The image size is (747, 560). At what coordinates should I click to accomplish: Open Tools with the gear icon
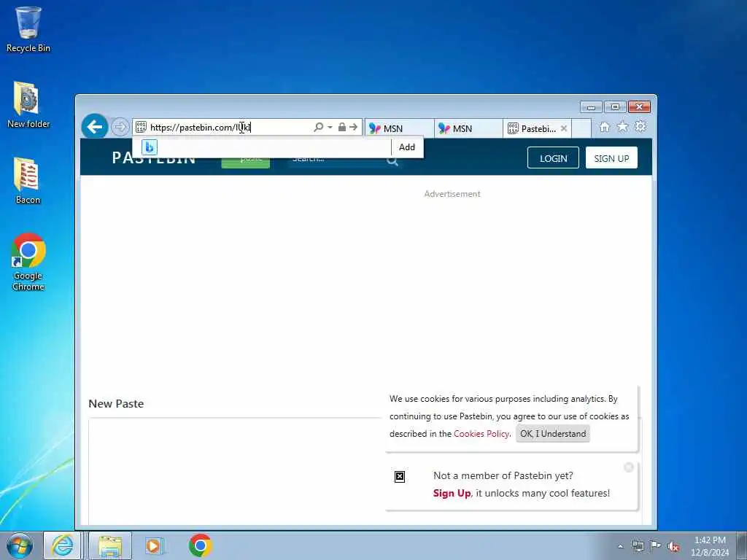[x=640, y=127]
